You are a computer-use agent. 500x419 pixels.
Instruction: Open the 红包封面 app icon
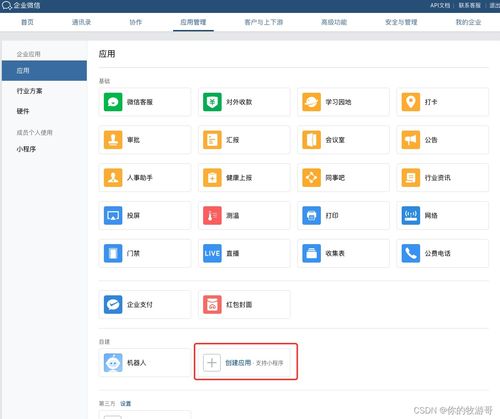pyautogui.click(x=212, y=305)
